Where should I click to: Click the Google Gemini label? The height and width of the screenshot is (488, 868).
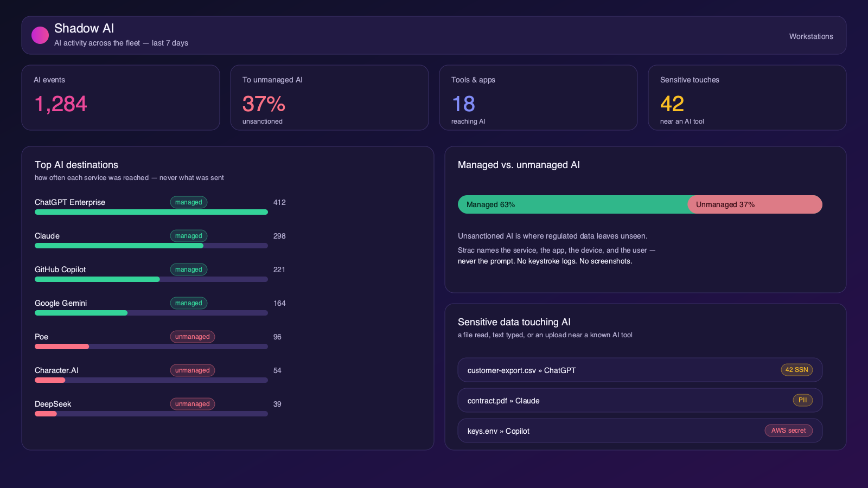(61, 303)
